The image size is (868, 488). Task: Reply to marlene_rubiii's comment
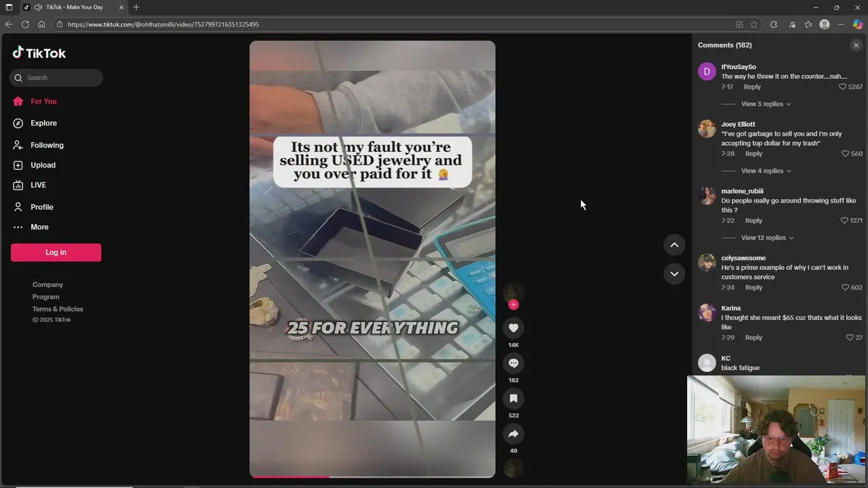point(754,221)
